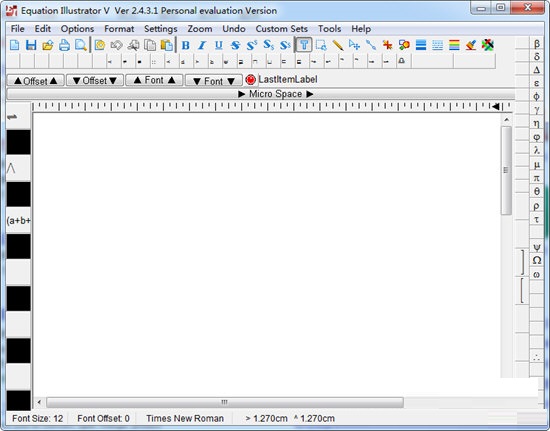Viewport: 550px width, 431px height.
Task: Click the red and yellow star icon
Action: click(388, 45)
